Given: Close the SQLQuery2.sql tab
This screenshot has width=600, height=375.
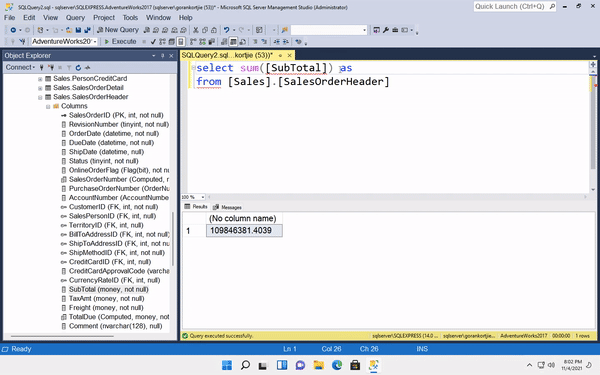Looking at the screenshot, I should (x=290, y=55).
